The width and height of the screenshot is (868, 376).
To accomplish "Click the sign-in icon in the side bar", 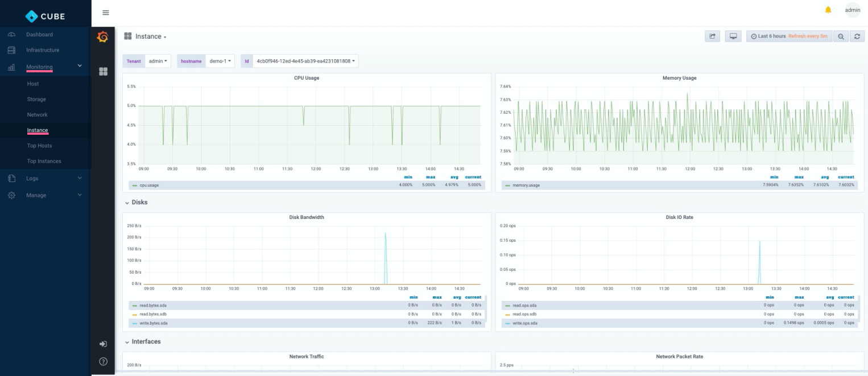I will coord(103,344).
